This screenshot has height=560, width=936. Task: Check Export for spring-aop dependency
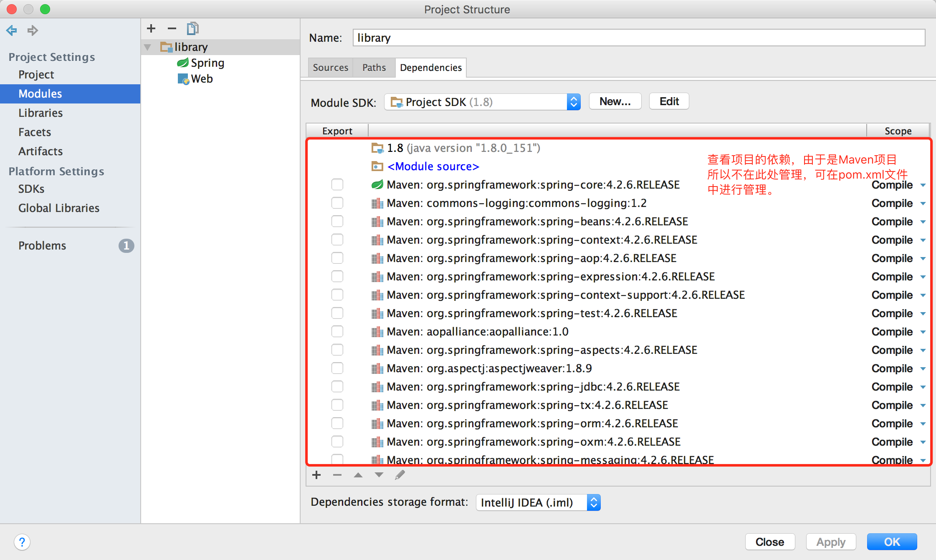pos(337,258)
